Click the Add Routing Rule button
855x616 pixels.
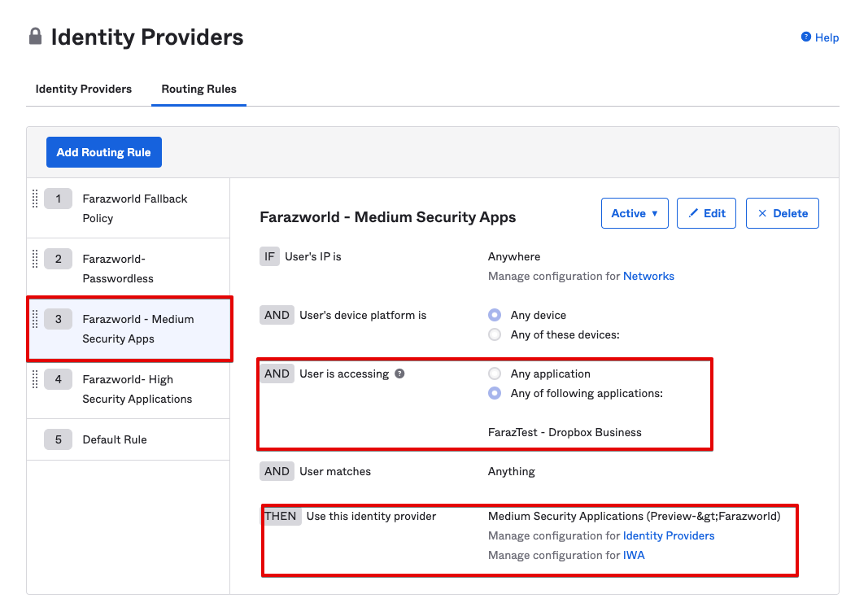pyautogui.click(x=103, y=152)
